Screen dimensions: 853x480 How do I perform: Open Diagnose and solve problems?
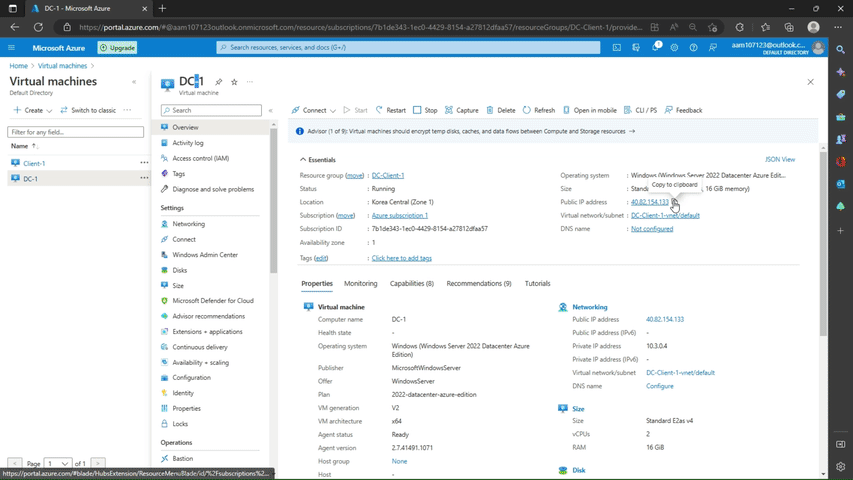[x=213, y=189]
